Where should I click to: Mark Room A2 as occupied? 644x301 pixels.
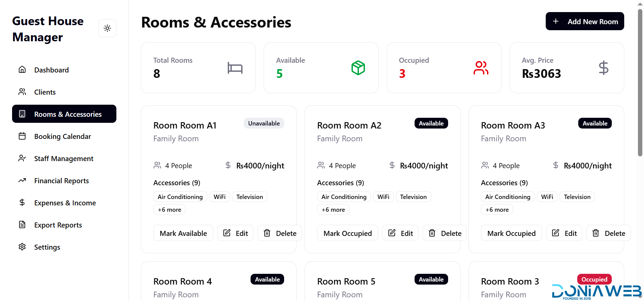click(347, 233)
